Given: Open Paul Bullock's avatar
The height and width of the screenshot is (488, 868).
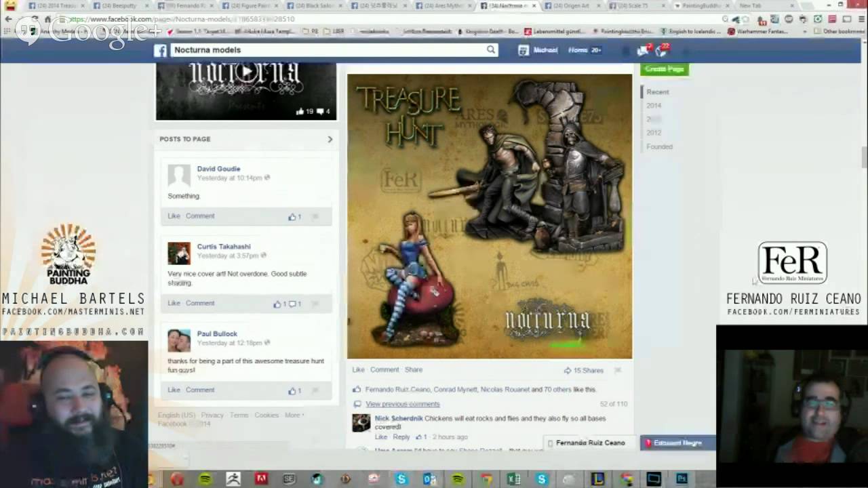Looking at the screenshot, I should click(179, 341).
